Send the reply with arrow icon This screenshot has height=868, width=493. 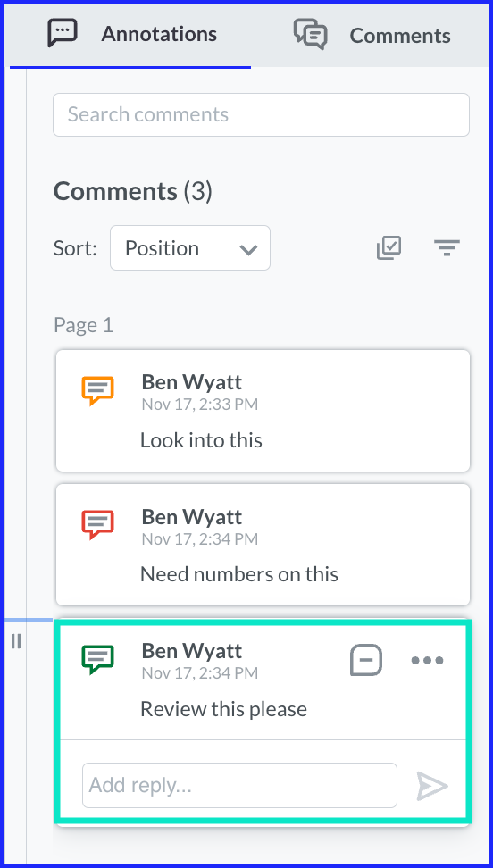432,786
